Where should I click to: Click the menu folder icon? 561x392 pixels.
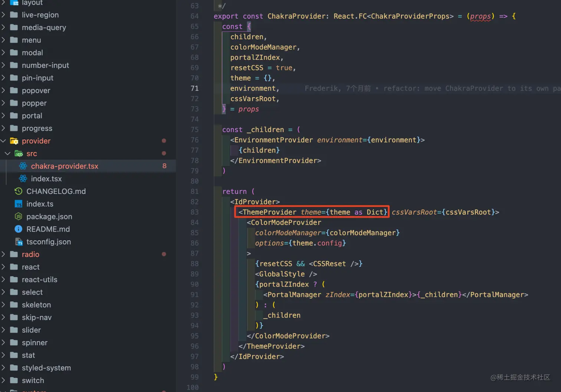click(14, 40)
